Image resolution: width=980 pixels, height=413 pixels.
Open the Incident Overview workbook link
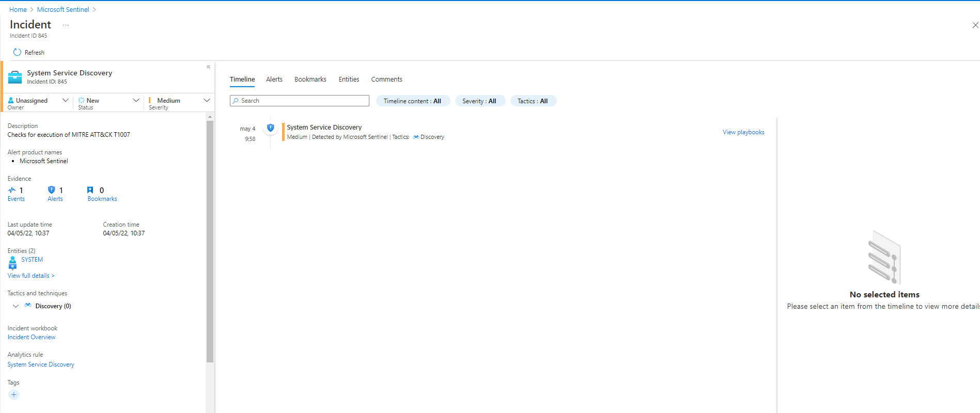[x=32, y=337]
